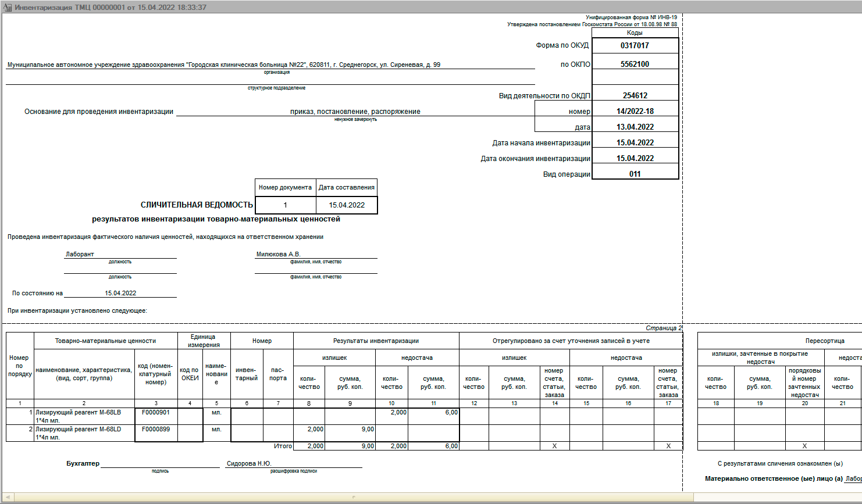Screen dimensions: 862x504
Task: Click nomenclature code cell F0000899
Action: [156, 430]
